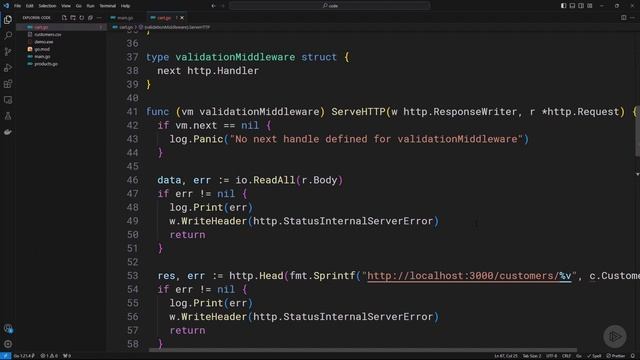Split the editor to the right
Image resolution: width=640 pixels, height=360 pixels.
[623, 18]
